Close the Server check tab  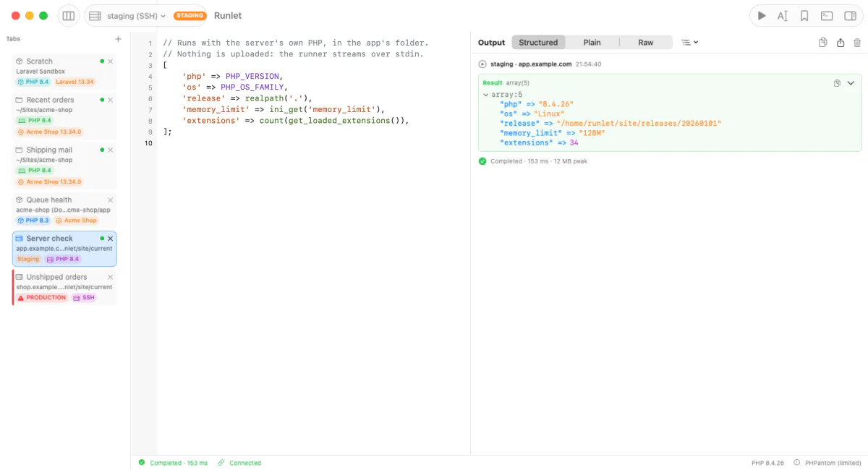tap(111, 239)
